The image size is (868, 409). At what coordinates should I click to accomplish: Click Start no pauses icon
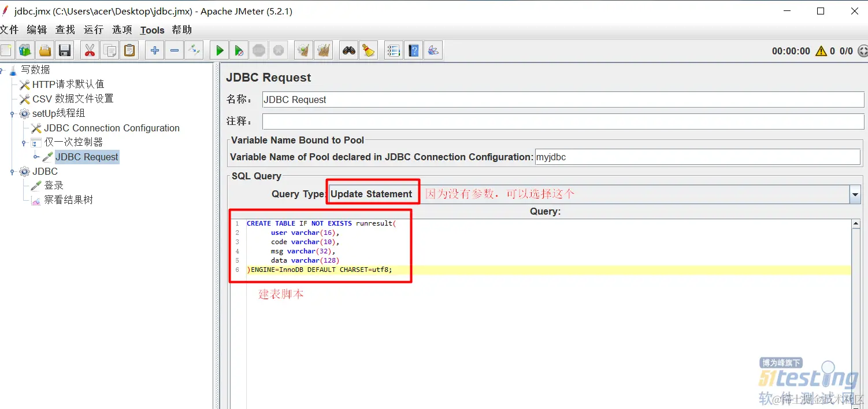pos(239,50)
